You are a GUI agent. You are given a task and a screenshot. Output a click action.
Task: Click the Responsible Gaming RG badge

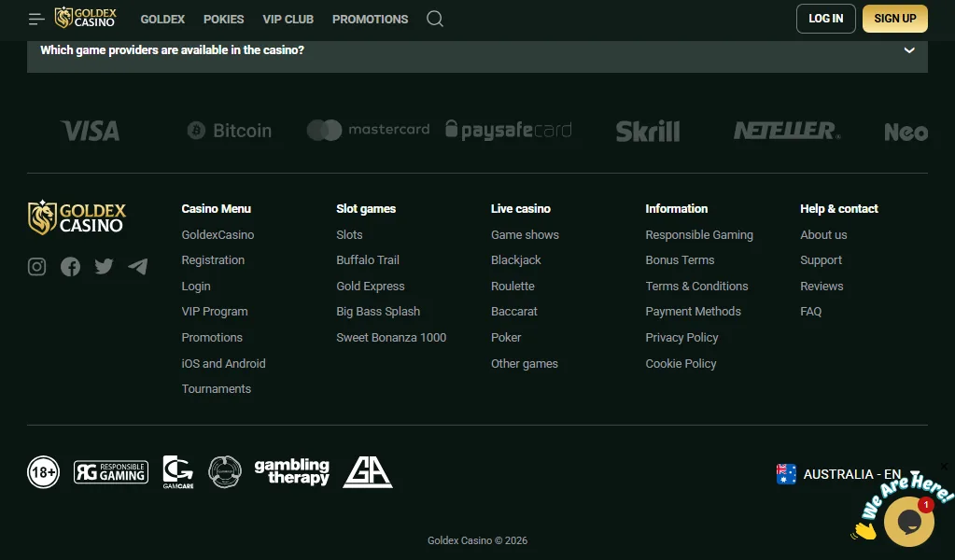click(111, 471)
